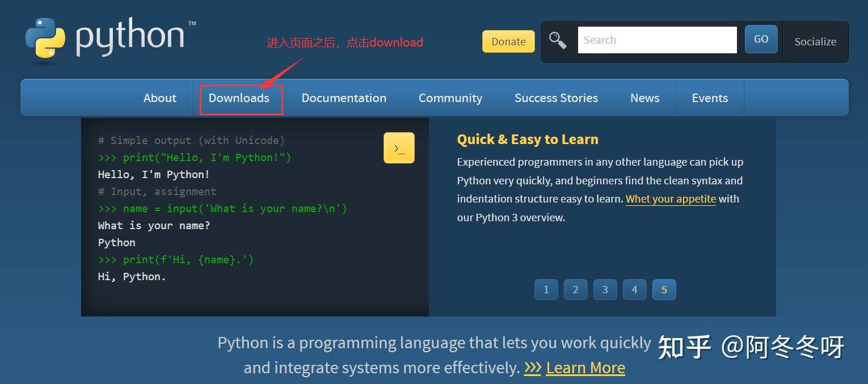Open the About navigation menu
This screenshot has width=868, height=384.
pyautogui.click(x=159, y=98)
